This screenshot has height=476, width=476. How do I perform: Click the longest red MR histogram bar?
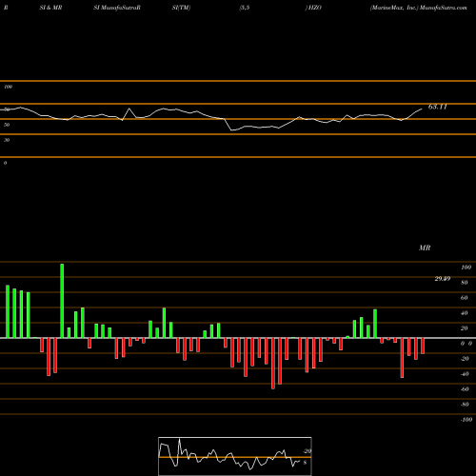point(273,364)
